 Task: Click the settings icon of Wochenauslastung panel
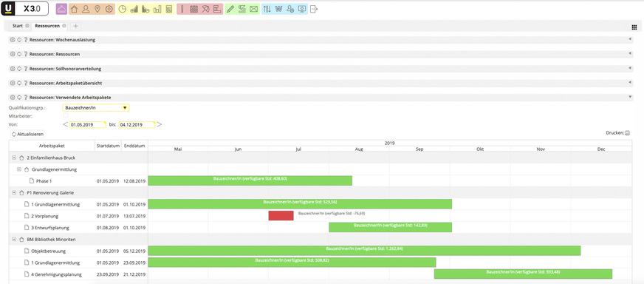pos(13,40)
